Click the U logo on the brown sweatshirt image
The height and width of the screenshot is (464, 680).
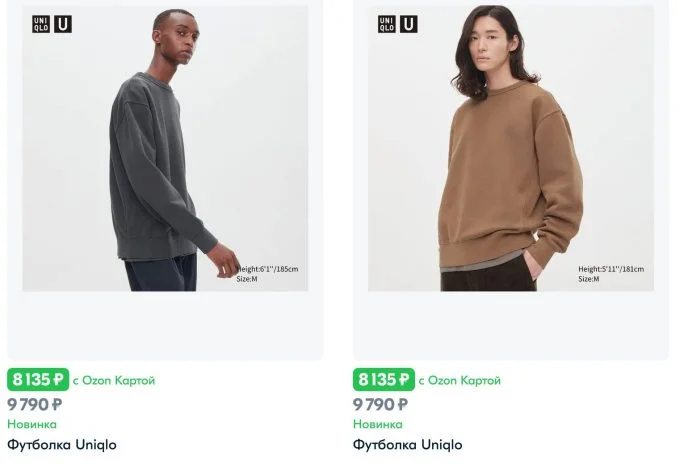409,24
